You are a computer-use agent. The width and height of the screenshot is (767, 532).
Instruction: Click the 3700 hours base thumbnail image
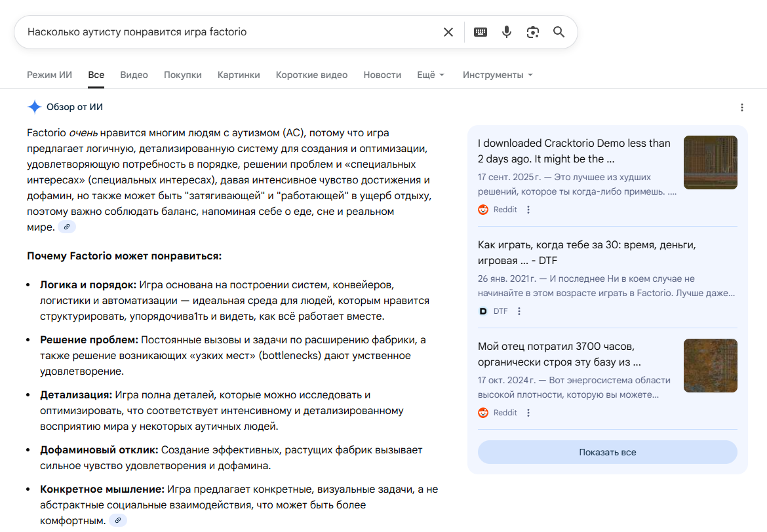710,366
